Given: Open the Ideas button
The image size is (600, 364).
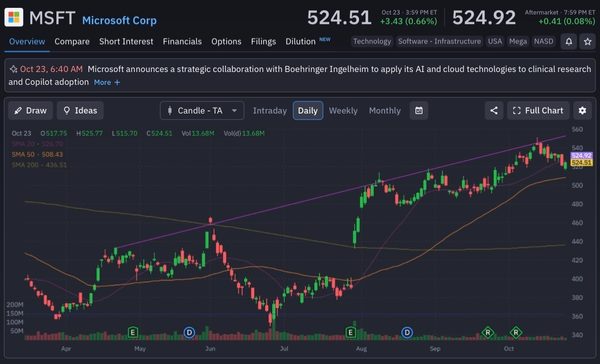Looking at the screenshot, I should coord(80,111).
